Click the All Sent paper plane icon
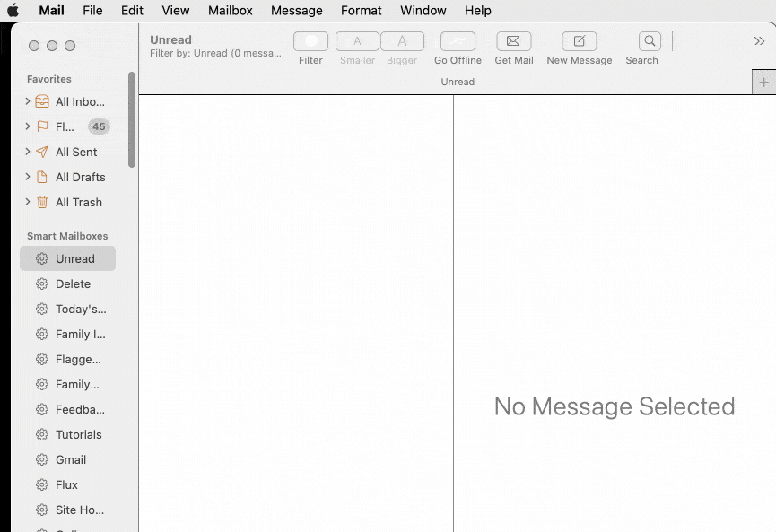This screenshot has width=776, height=532. [42, 152]
